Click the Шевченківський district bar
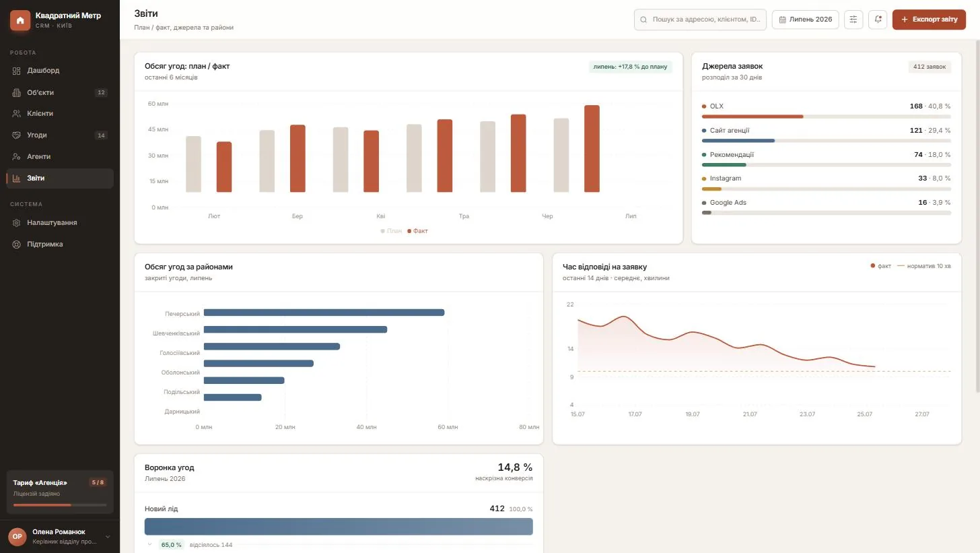The image size is (980, 553). (295, 329)
